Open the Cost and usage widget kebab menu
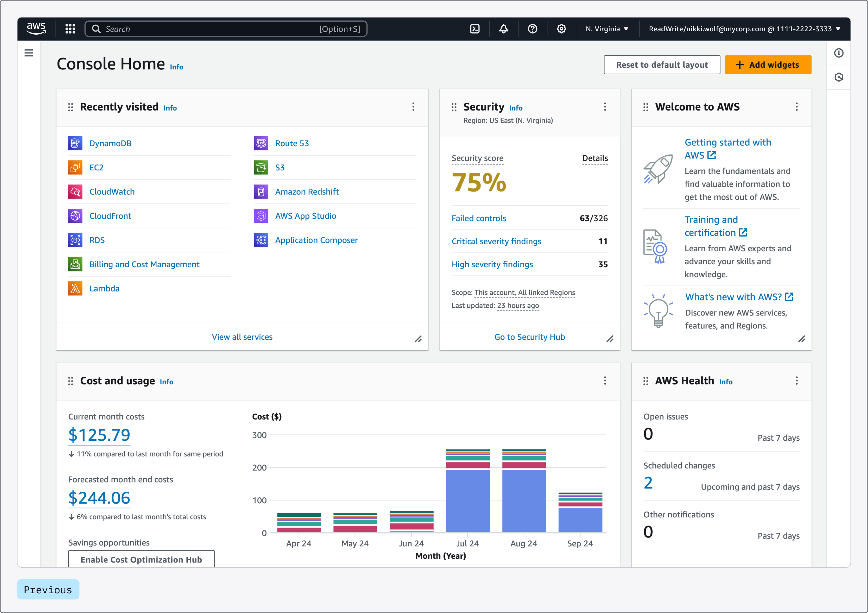 pyautogui.click(x=605, y=381)
